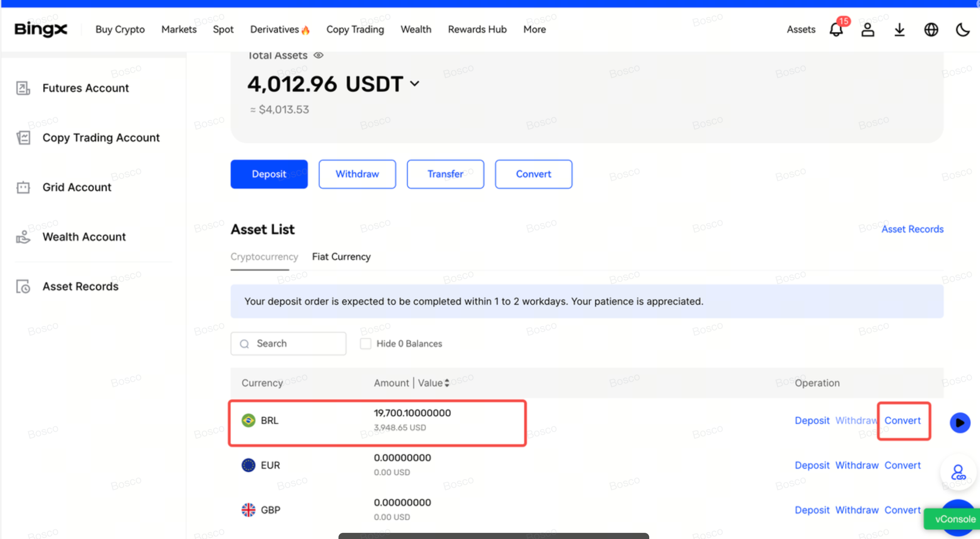This screenshot has height=539, width=980.
Task: Check the Hide 0 Balances box
Action: 365,343
